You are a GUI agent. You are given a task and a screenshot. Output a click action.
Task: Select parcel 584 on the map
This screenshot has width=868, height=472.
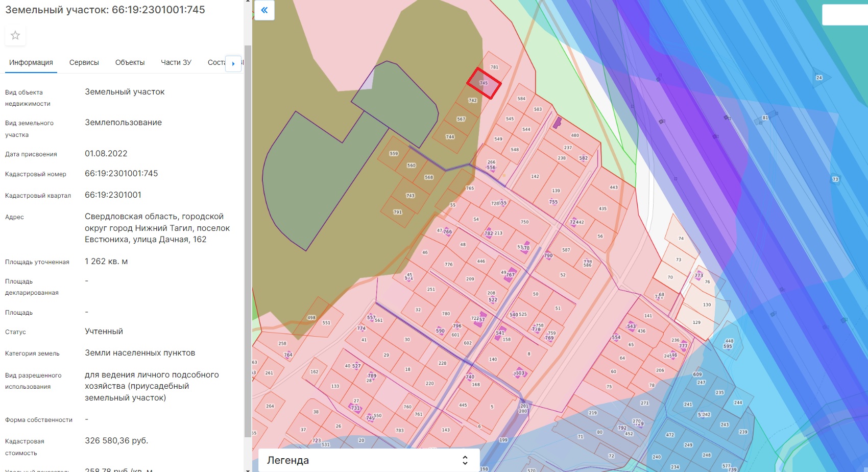click(x=521, y=99)
